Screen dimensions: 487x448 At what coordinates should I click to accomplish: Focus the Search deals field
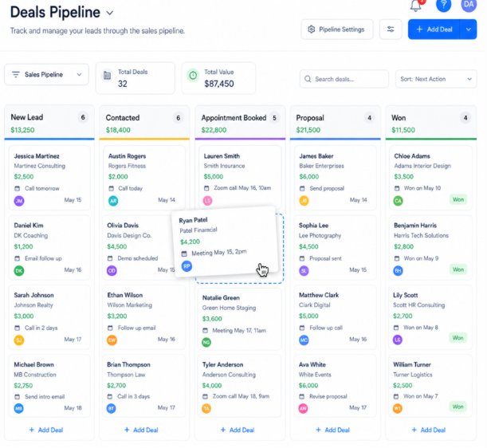pos(344,79)
